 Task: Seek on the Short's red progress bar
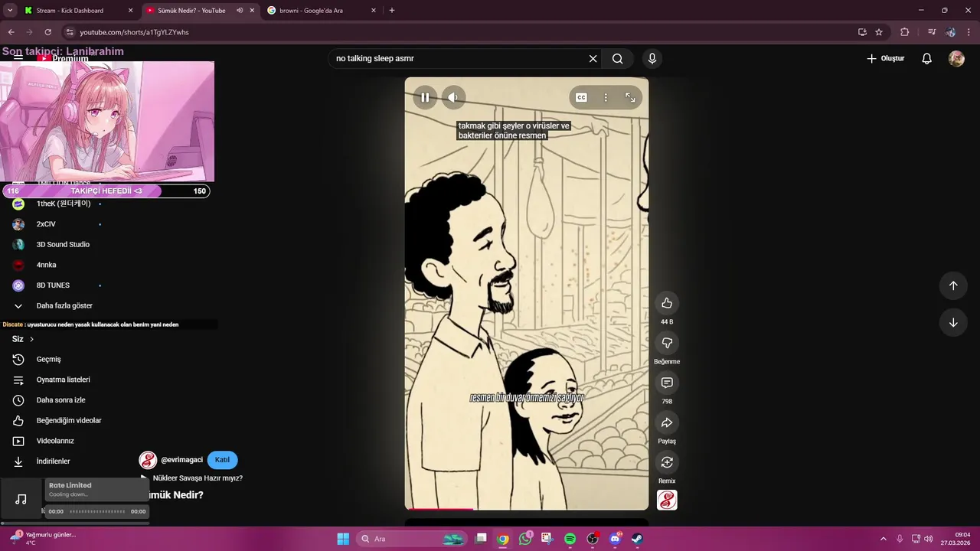point(526,508)
